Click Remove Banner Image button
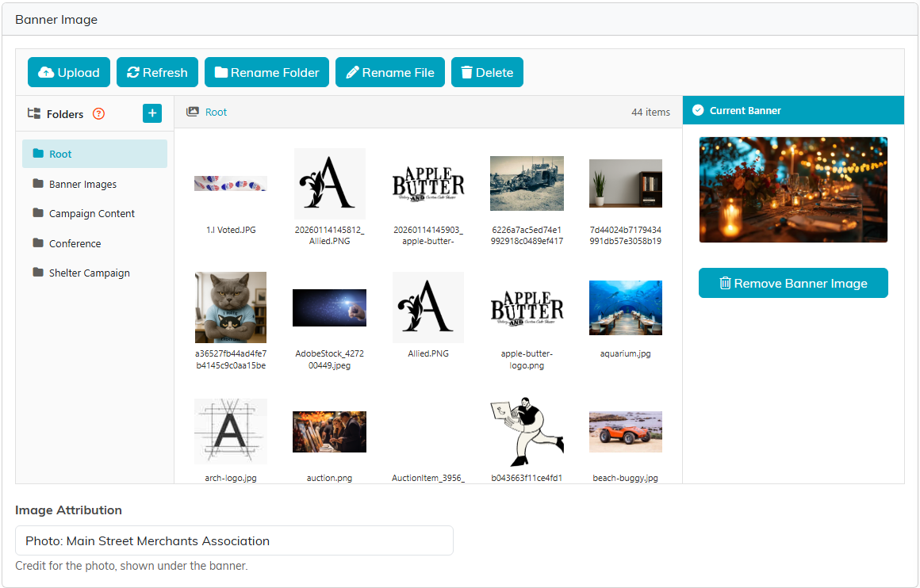The height and width of the screenshot is (588, 920). [x=793, y=283]
